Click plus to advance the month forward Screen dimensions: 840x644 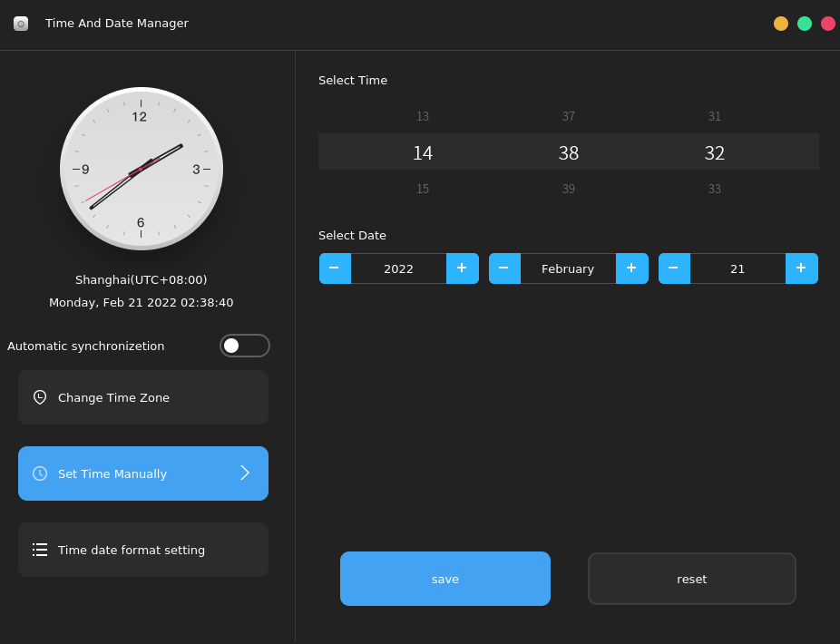631,268
